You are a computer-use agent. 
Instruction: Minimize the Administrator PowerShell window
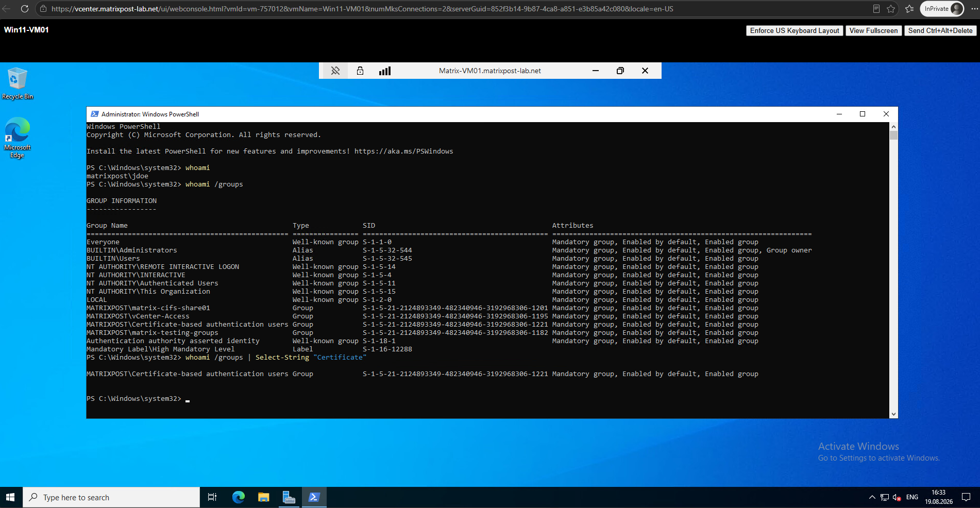(x=839, y=114)
